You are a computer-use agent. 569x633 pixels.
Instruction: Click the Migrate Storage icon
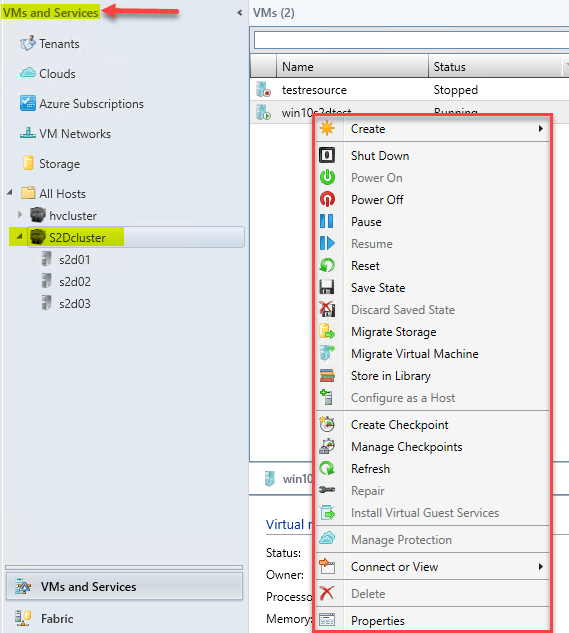327,332
